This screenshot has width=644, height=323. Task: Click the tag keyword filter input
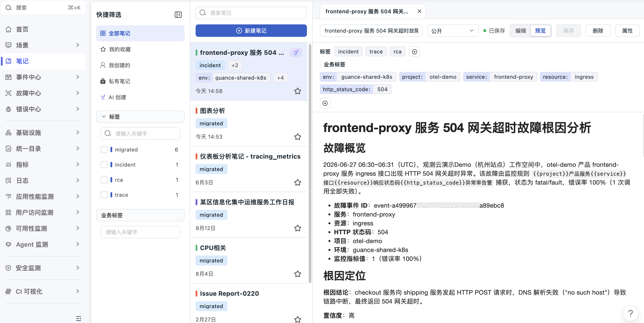(140, 134)
